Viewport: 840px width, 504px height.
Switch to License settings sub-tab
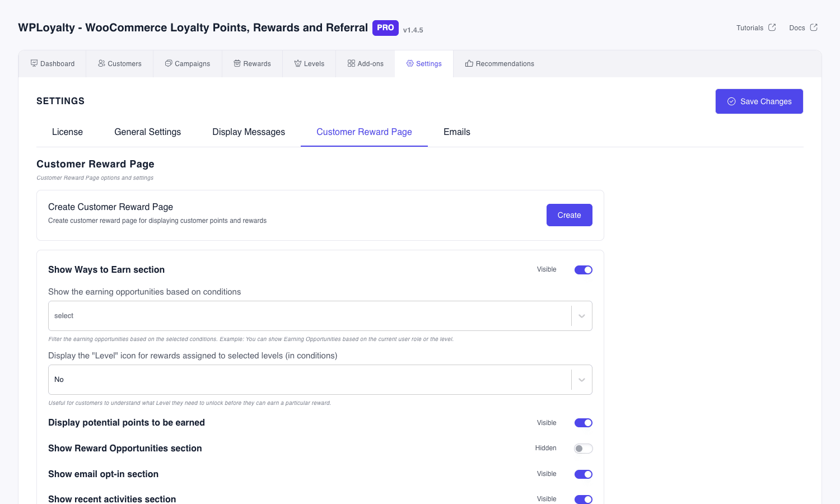[x=67, y=132]
